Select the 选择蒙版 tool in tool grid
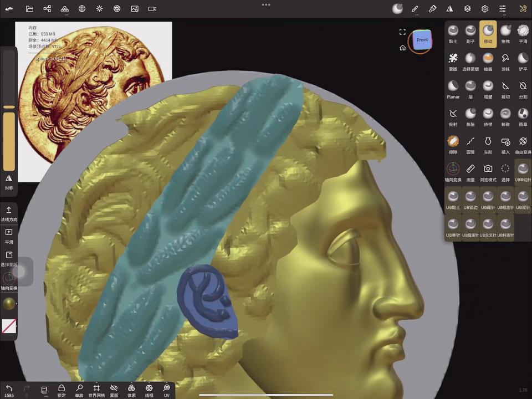 pyautogui.click(x=470, y=62)
